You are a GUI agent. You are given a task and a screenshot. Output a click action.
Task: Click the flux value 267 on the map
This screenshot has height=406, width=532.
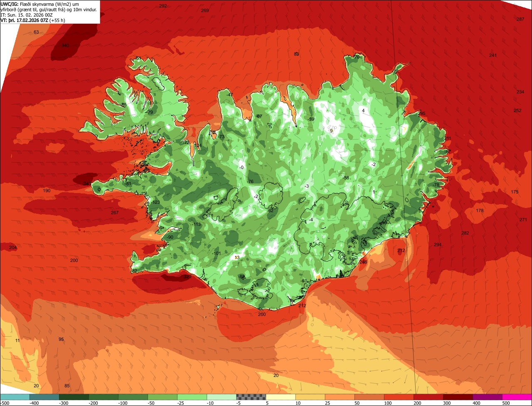pos(115,213)
